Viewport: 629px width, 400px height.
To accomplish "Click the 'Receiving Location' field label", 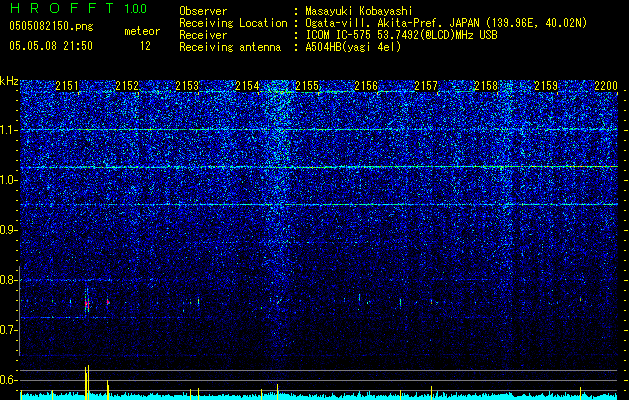I will coord(233,23).
